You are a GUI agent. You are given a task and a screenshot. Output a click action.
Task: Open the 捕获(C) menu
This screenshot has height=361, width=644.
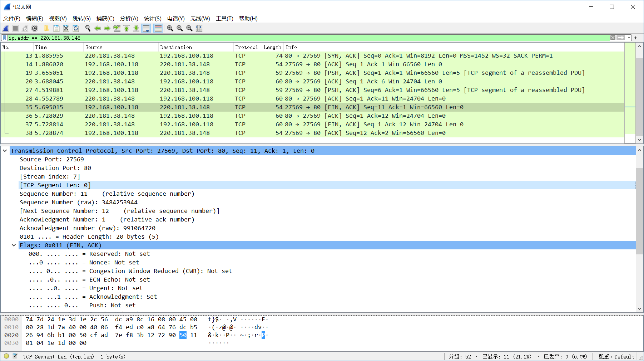coord(105,19)
